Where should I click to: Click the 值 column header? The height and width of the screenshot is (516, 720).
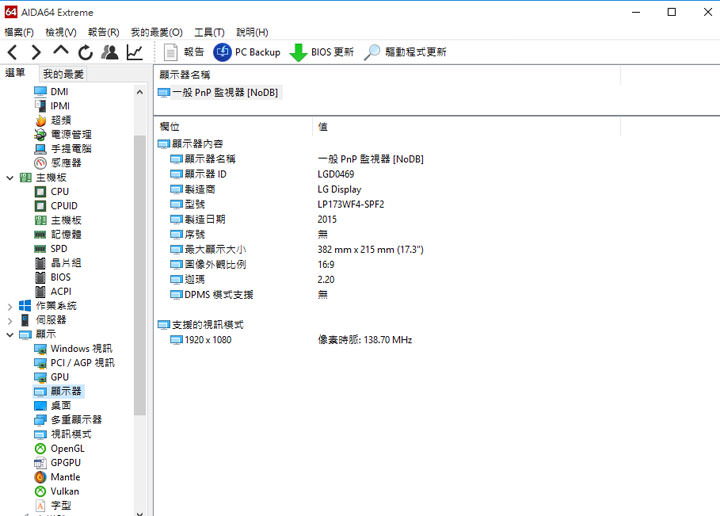tap(467, 127)
